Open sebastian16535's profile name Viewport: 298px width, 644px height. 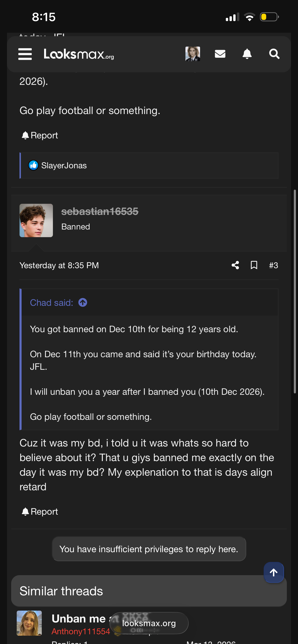coord(100,211)
